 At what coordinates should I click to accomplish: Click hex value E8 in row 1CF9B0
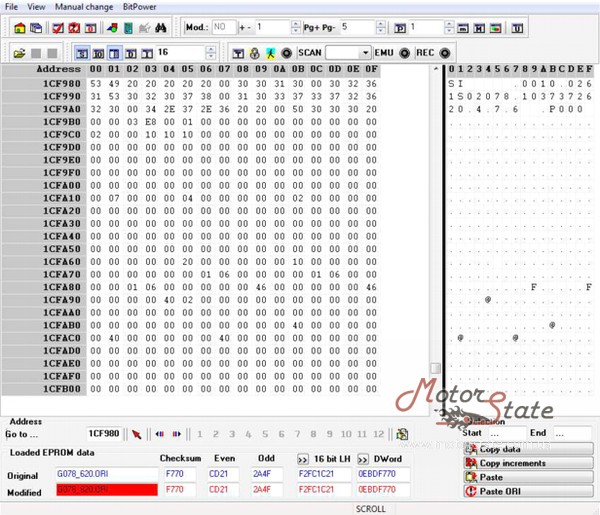tap(151, 122)
